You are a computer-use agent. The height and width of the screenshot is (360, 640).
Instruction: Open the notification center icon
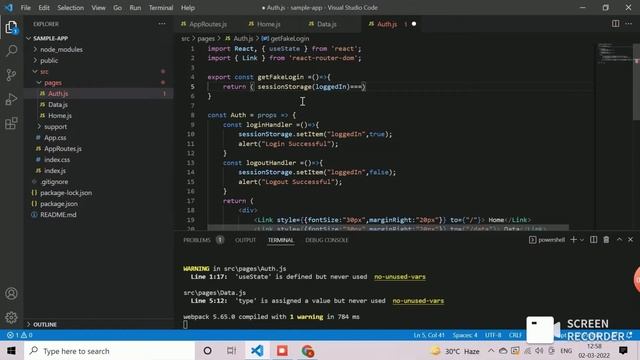[x=623, y=351]
